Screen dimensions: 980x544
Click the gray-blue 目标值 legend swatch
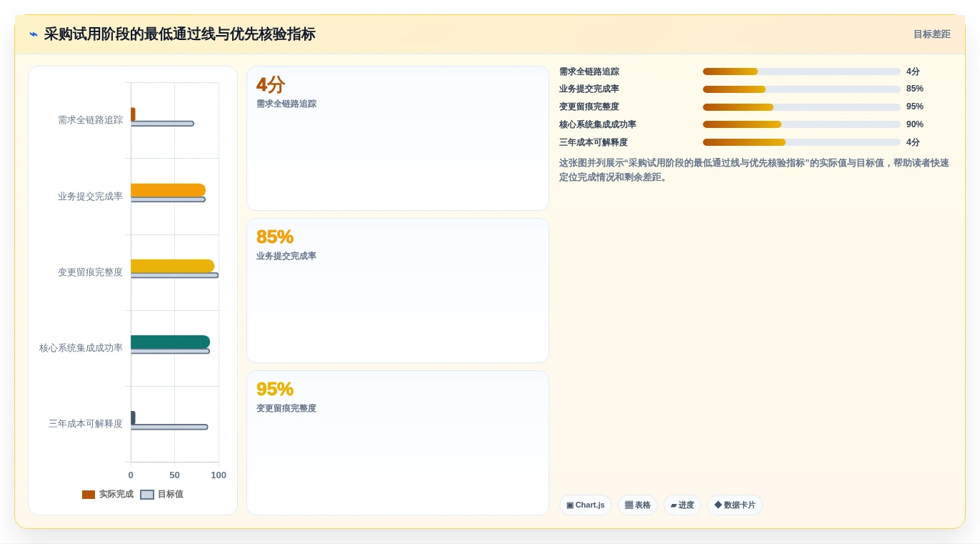147,495
